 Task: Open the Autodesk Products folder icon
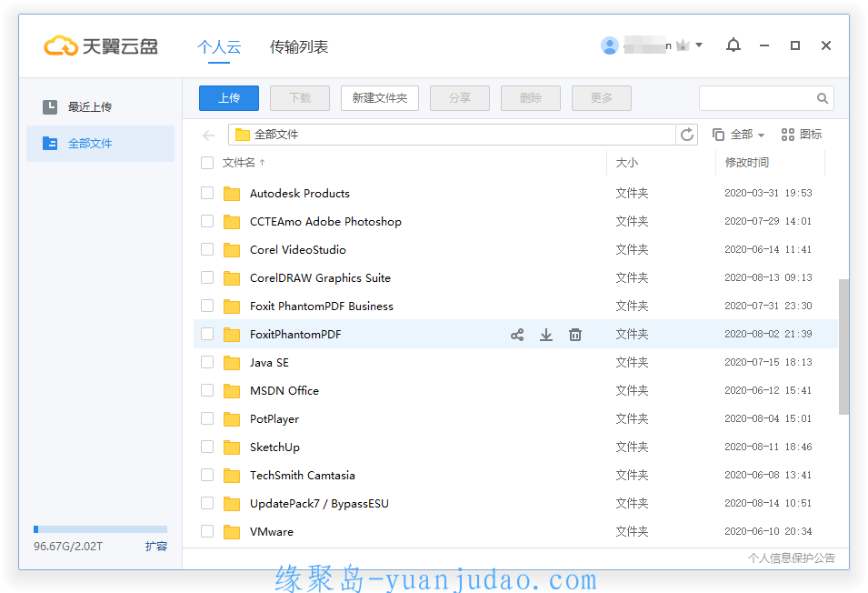click(x=232, y=194)
